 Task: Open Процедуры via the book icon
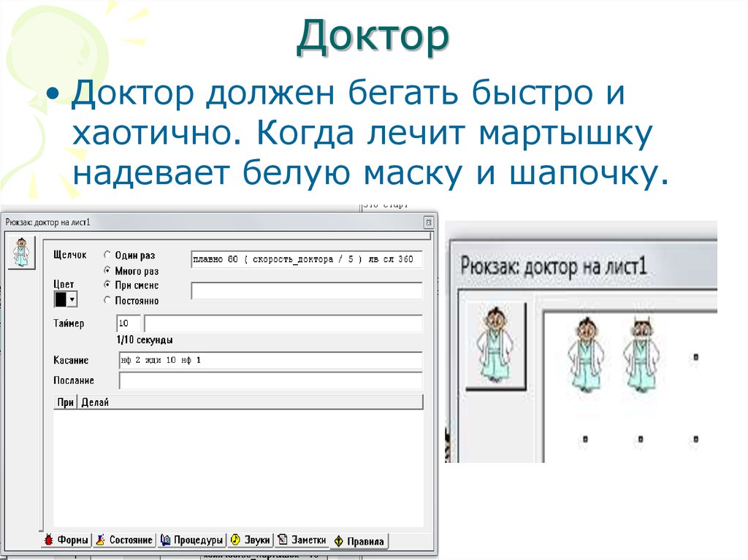pyautogui.click(x=166, y=540)
